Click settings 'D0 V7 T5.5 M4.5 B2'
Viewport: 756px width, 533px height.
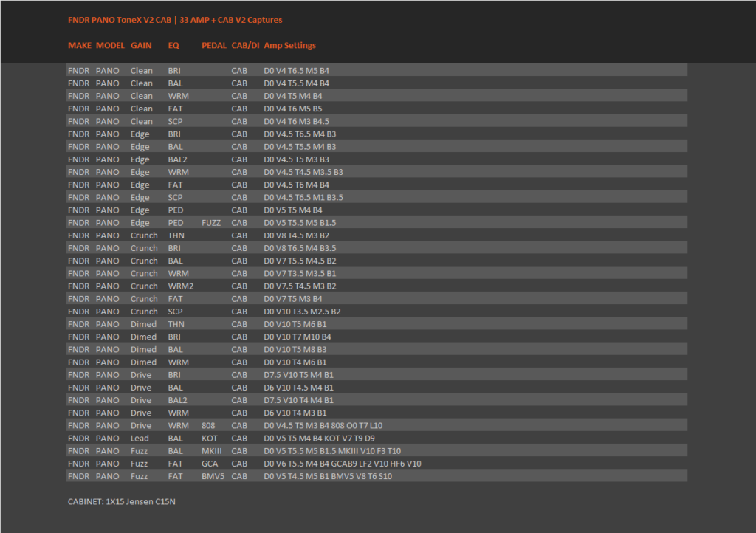pos(300,261)
